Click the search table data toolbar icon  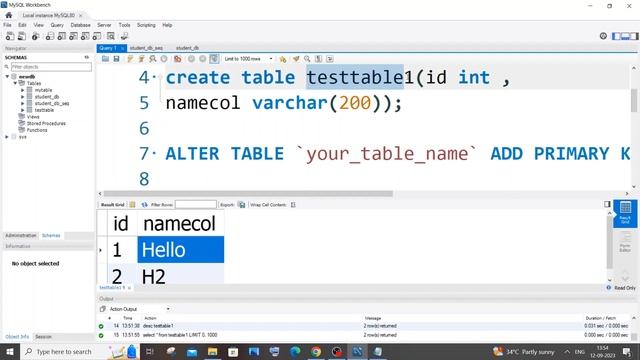click(x=111, y=36)
